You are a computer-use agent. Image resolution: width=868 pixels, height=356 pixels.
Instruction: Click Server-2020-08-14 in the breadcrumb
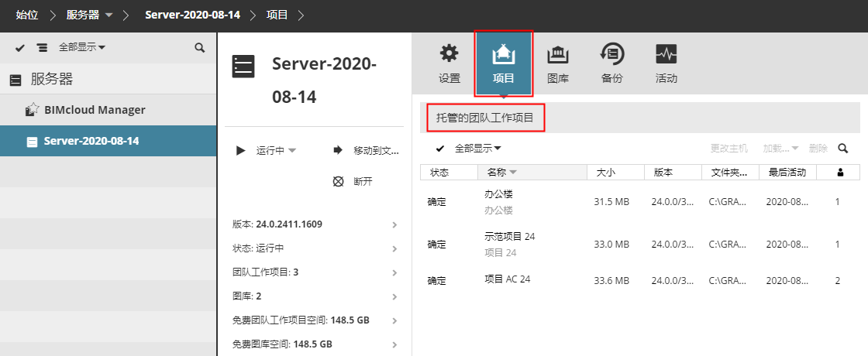193,15
